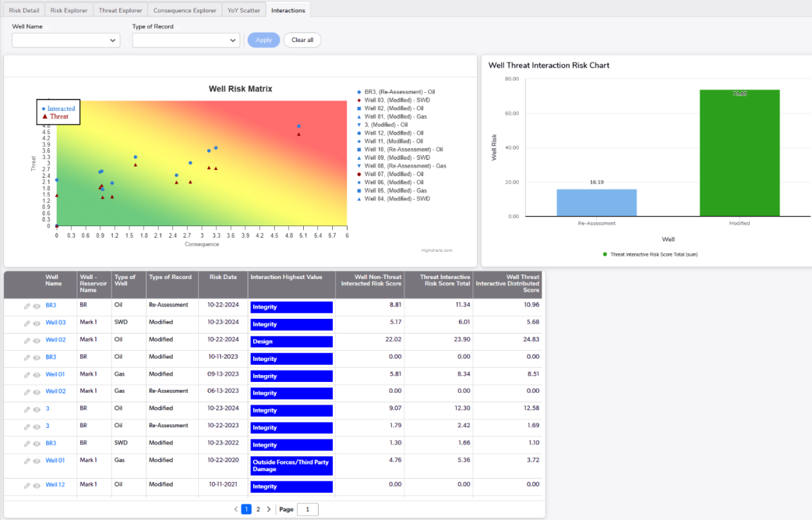Open the YoY Scatter tab
This screenshot has height=520, width=812.
[244, 10]
